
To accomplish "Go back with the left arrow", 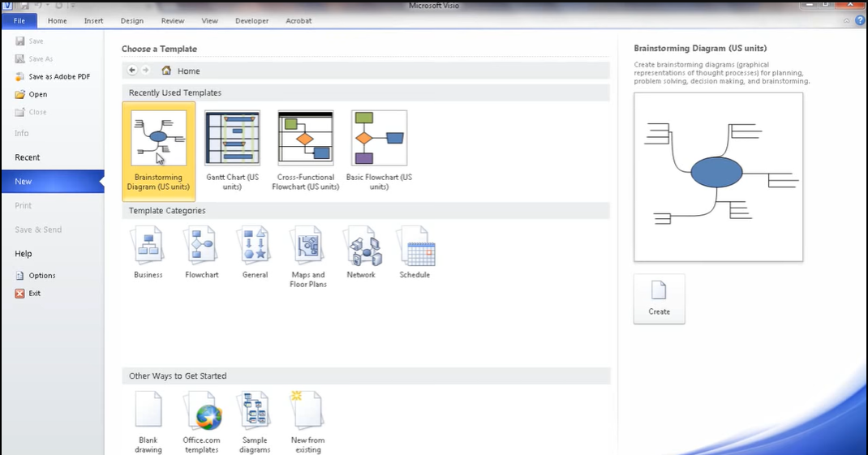I will pos(131,71).
